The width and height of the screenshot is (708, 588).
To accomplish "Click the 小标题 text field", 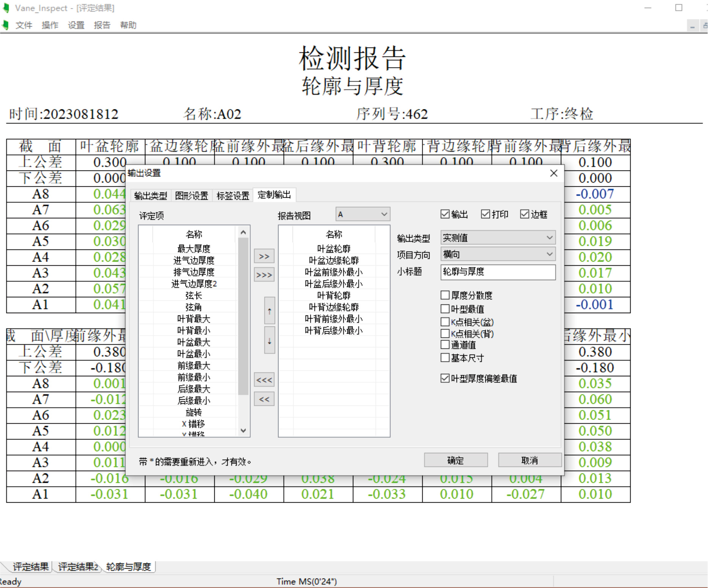I will coord(498,272).
